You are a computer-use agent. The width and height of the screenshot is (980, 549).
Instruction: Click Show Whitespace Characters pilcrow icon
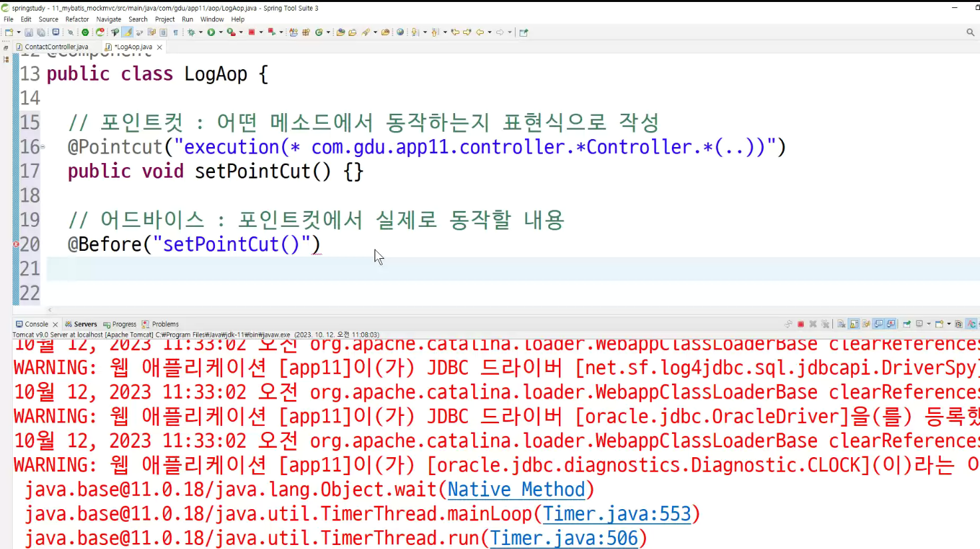[176, 32]
